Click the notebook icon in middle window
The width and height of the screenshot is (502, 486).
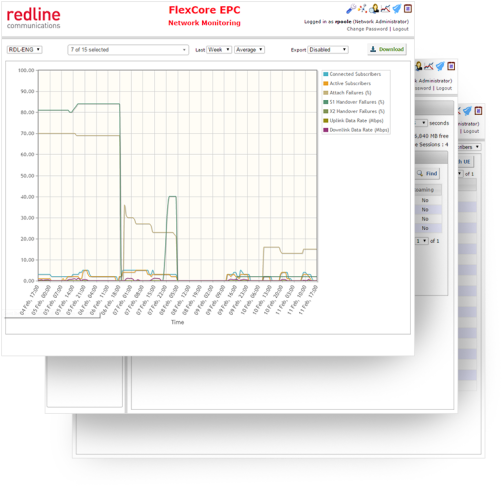451,66
